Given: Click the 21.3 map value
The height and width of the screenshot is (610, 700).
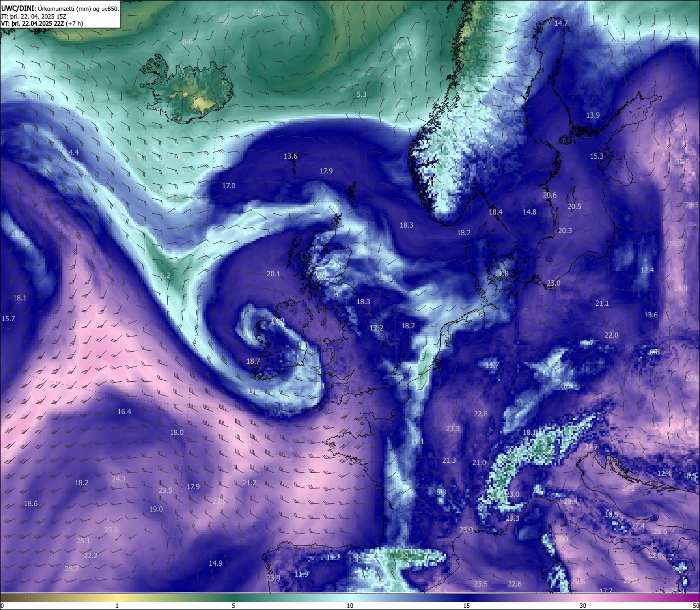Looking at the screenshot, I should [x=449, y=460].
